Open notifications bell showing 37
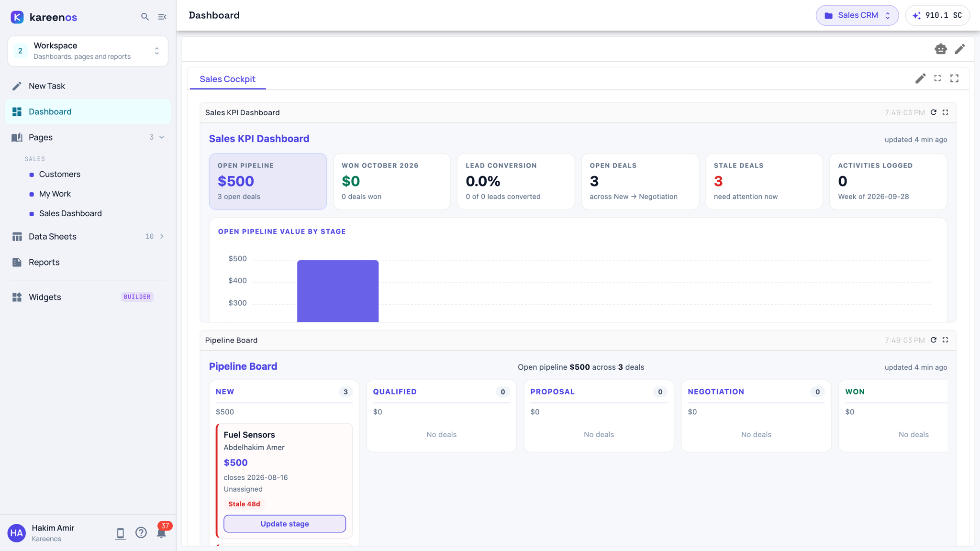Screen dimensions: 980x551 click(162, 533)
